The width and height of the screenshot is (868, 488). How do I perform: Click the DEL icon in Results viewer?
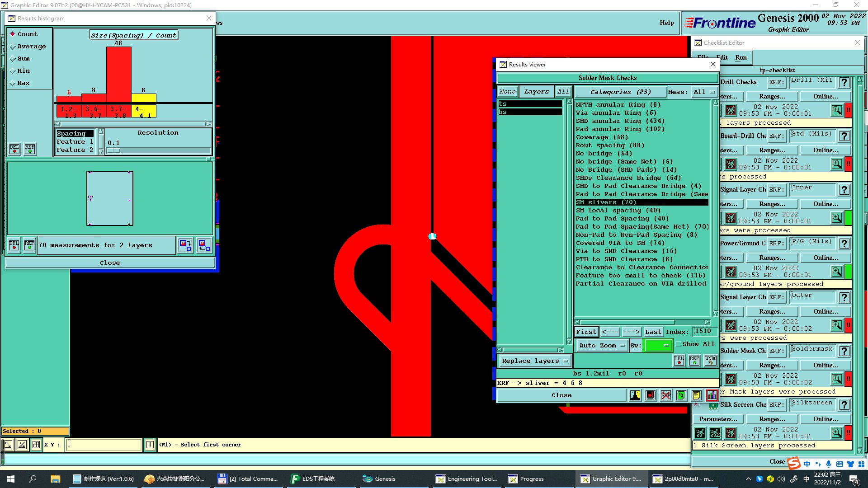click(x=679, y=360)
